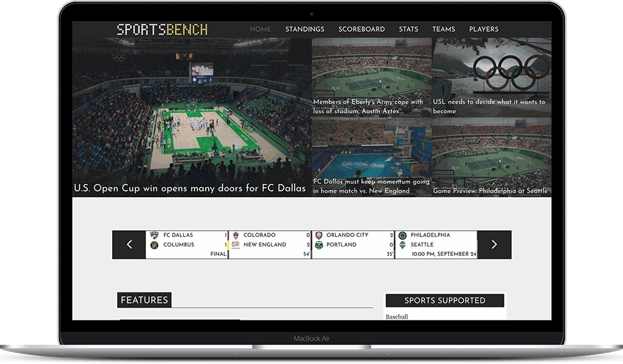Screen dimensions: 623x364
Task: Open the Players page
Action: [483, 29]
